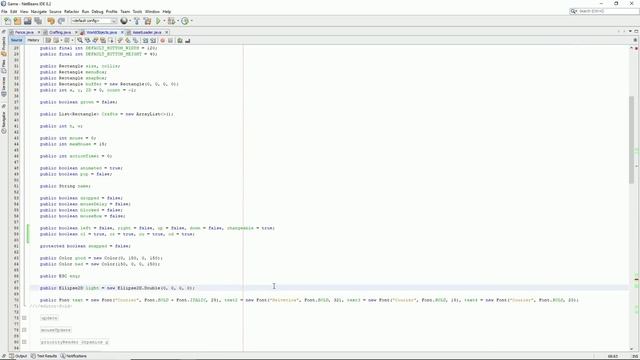Click the Debug Project icon

[x=171, y=21]
